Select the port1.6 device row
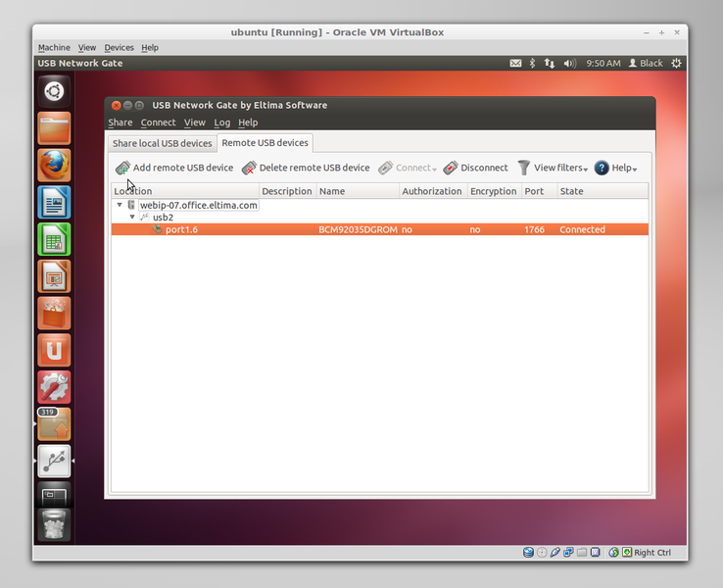 coord(379,229)
